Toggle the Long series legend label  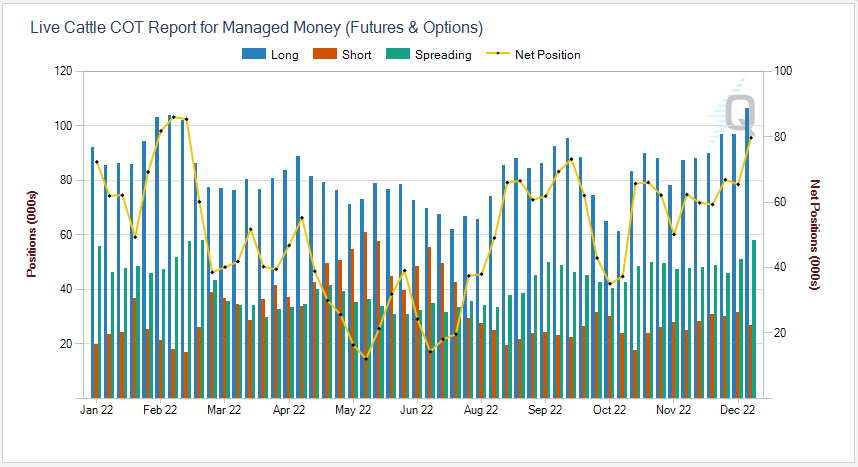(285, 55)
